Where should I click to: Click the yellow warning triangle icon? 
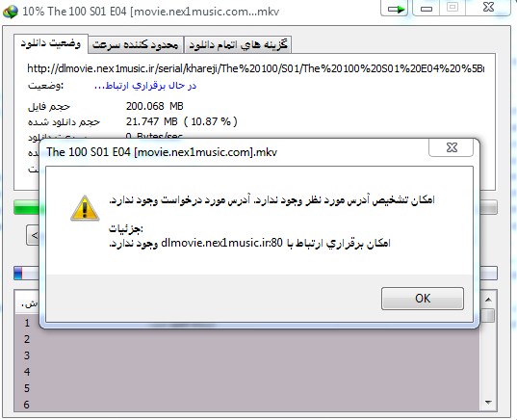[x=85, y=208]
